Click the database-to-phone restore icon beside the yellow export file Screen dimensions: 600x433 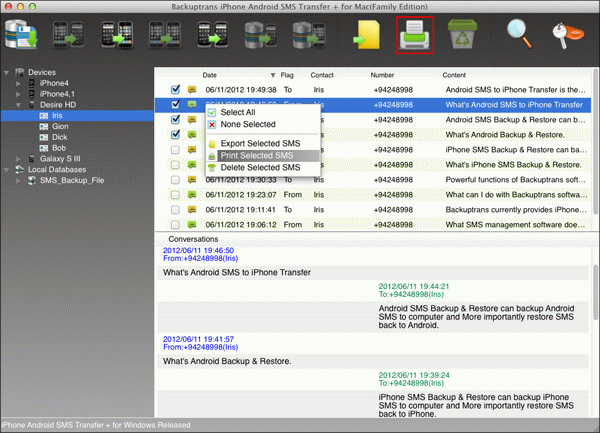tap(309, 35)
